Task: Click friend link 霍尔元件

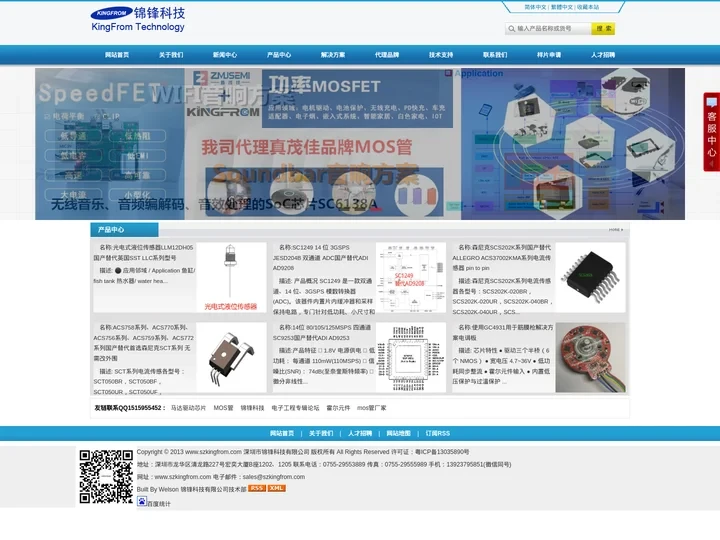Action: click(x=338, y=408)
